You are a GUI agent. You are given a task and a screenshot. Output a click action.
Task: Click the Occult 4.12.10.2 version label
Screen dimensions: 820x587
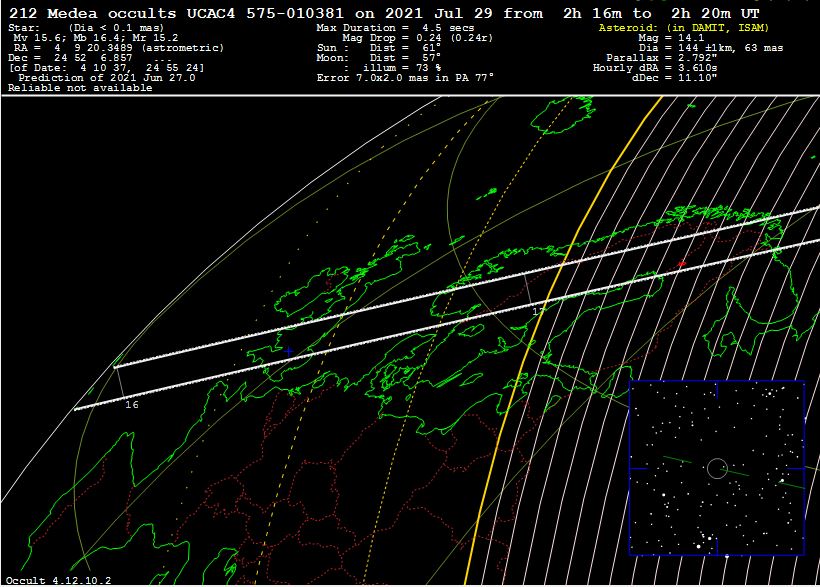(58, 580)
